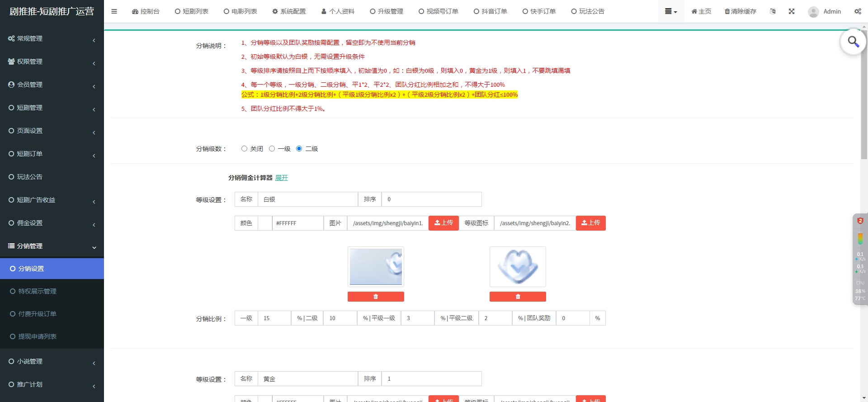Select the 一级 distribution level radio

[x=272, y=149]
